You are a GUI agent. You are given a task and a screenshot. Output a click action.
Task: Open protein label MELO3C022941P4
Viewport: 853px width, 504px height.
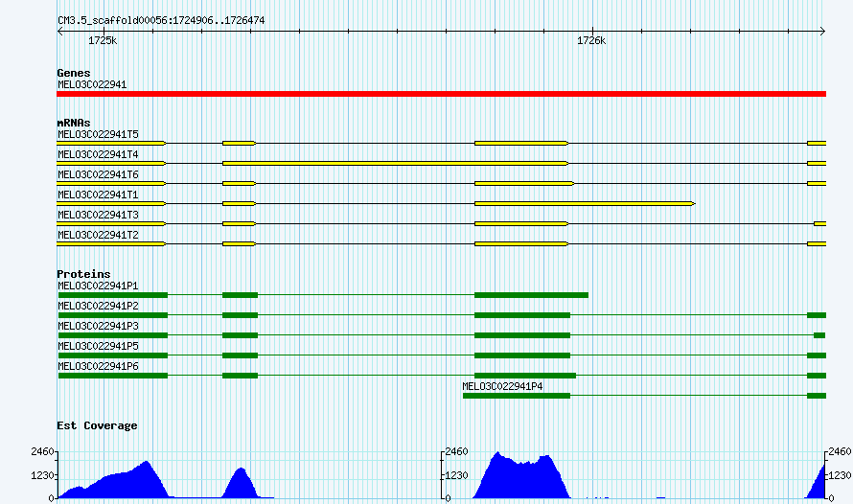click(502, 386)
